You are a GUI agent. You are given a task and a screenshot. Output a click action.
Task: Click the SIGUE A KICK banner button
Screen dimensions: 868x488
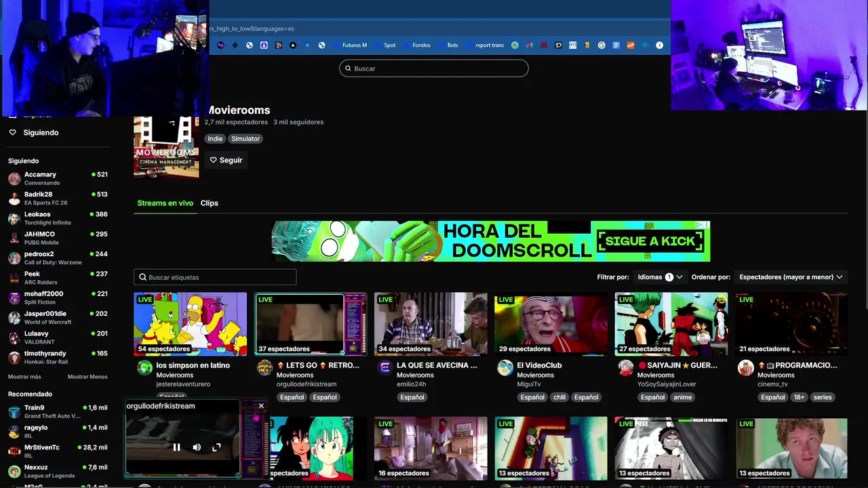tap(650, 241)
